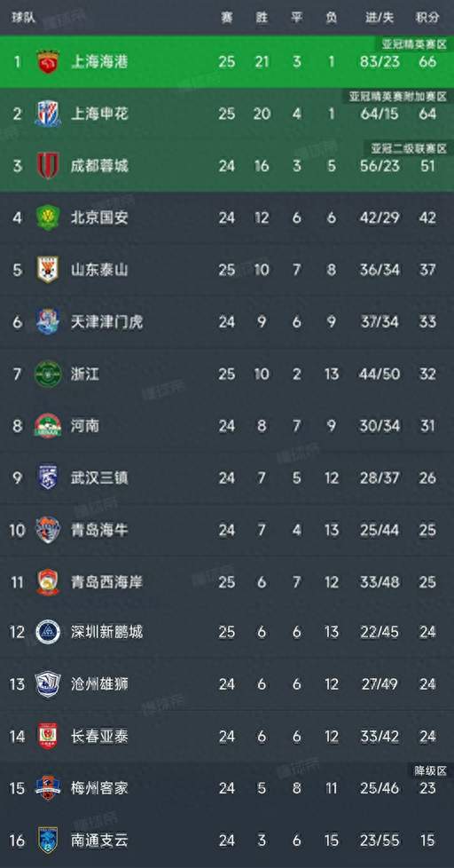
Task: Click the 武汉三镇 blue crest
Action: (48, 477)
